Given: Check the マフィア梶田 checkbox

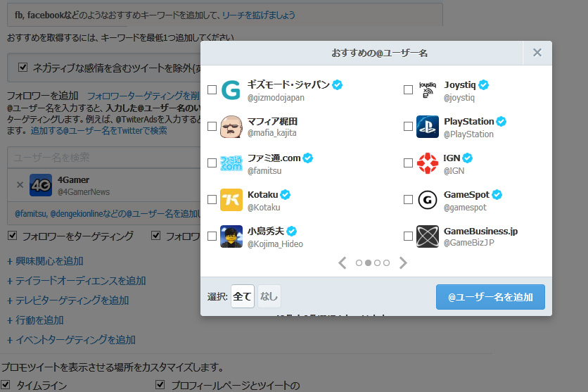Looking at the screenshot, I should coord(212,126).
